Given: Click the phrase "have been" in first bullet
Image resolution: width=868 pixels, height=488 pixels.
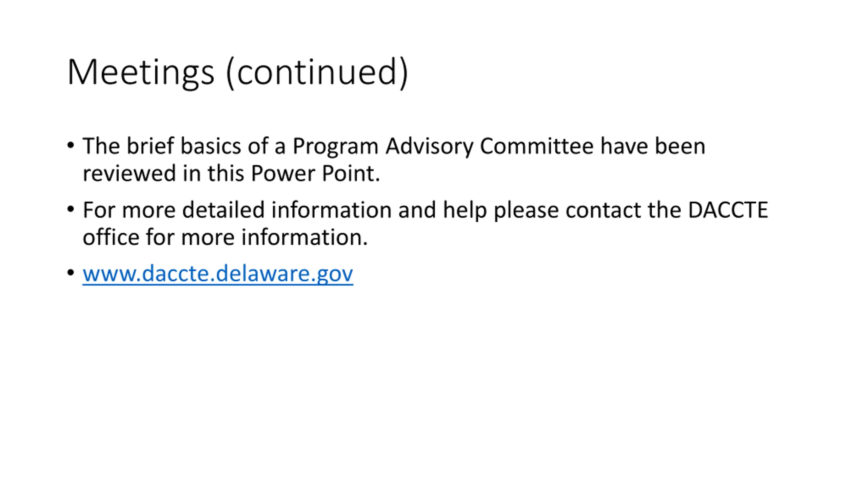Looking at the screenshot, I should tap(653, 146).
